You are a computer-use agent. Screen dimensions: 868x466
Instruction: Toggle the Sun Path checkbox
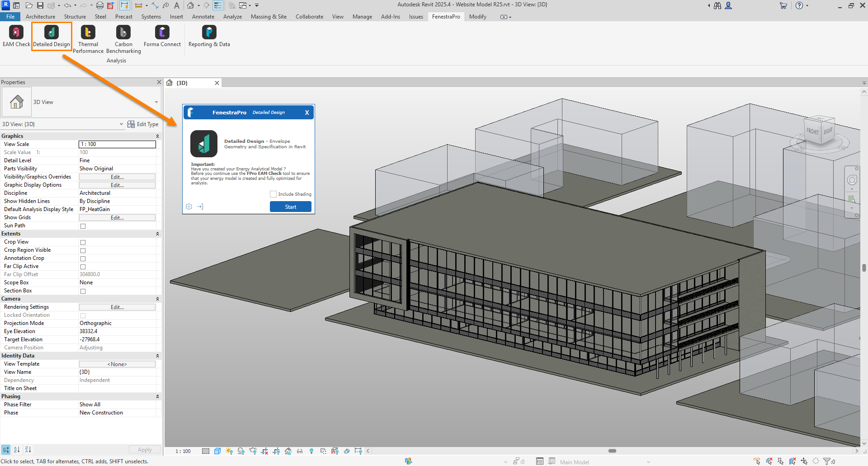pyautogui.click(x=83, y=226)
